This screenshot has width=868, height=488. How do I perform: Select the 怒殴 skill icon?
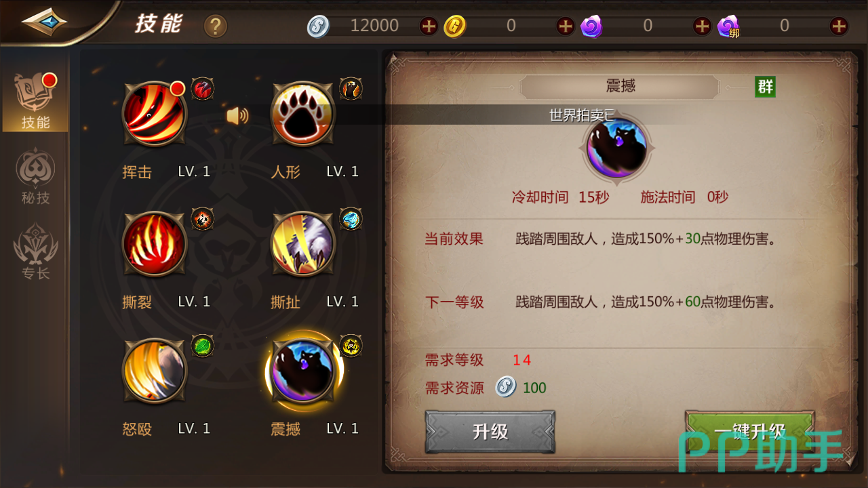tap(154, 371)
